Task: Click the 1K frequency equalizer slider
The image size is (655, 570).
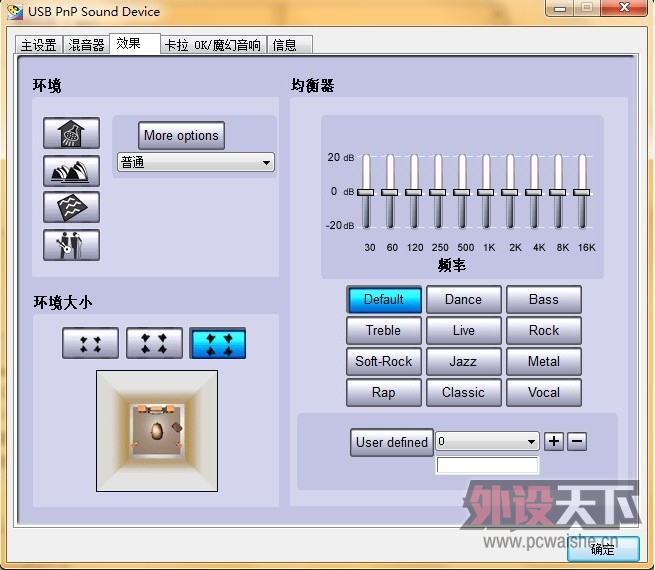Action: pos(485,191)
